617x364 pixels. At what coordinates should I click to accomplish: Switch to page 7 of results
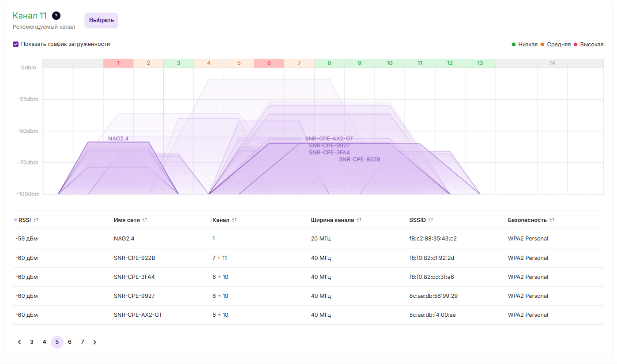[83, 342]
